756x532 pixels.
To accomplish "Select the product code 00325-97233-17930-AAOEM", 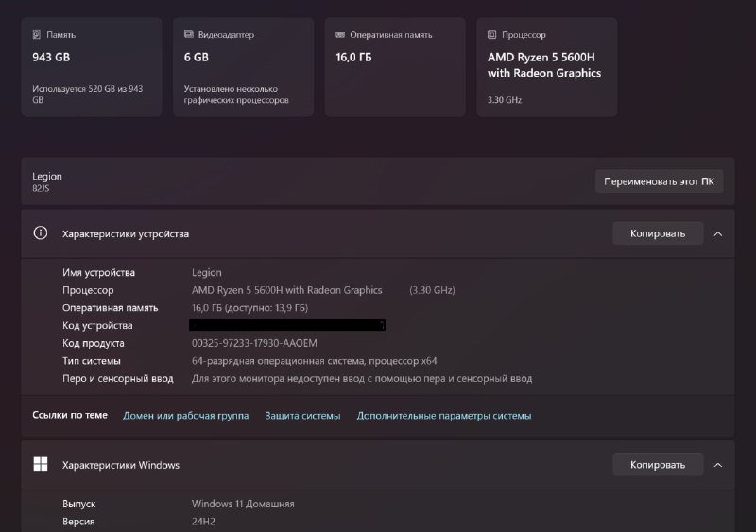I will pos(254,343).
